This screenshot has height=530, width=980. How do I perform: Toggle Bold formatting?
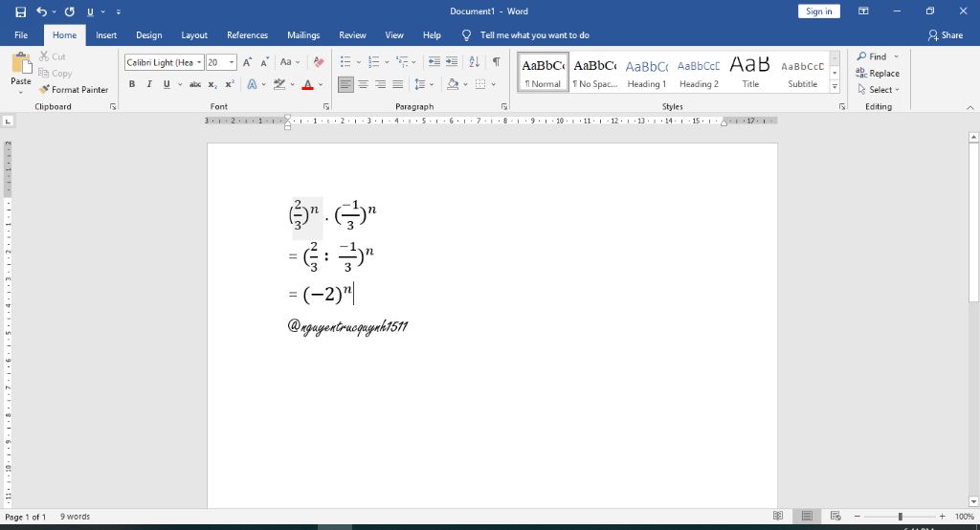tap(132, 84)
